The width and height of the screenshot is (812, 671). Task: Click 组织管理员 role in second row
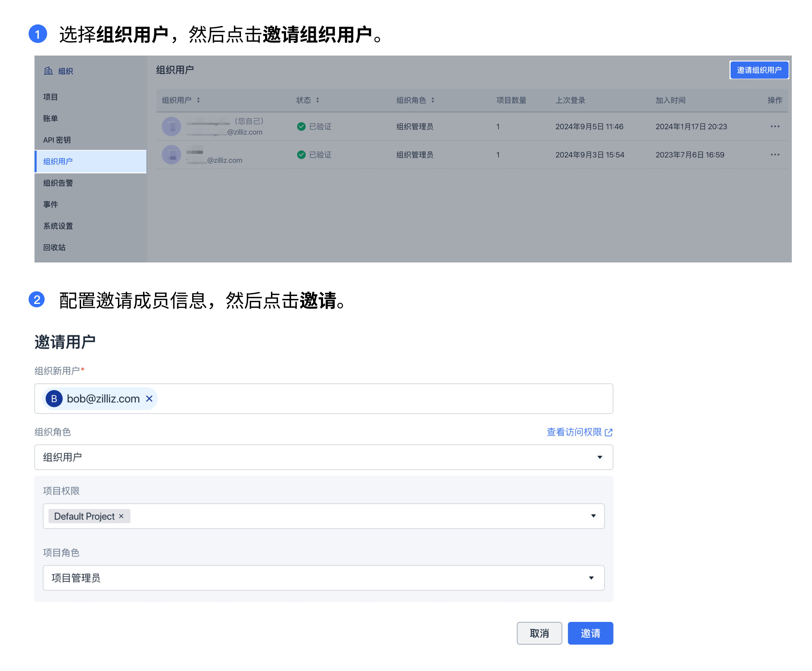tap(415, 155)
